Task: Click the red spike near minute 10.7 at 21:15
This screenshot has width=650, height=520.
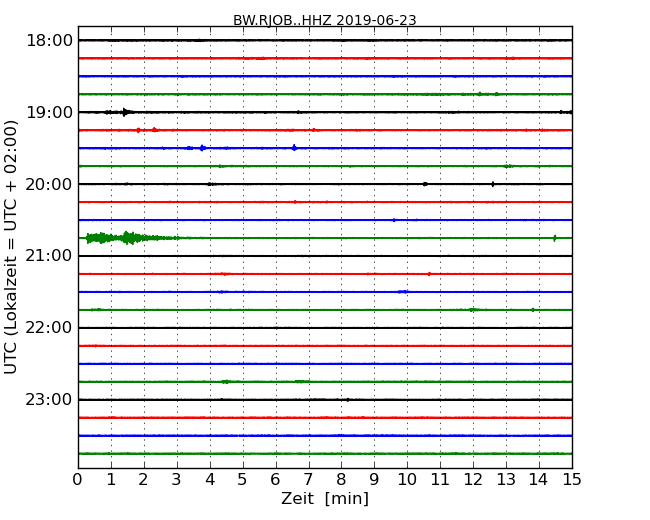Action: coord(429,274)
